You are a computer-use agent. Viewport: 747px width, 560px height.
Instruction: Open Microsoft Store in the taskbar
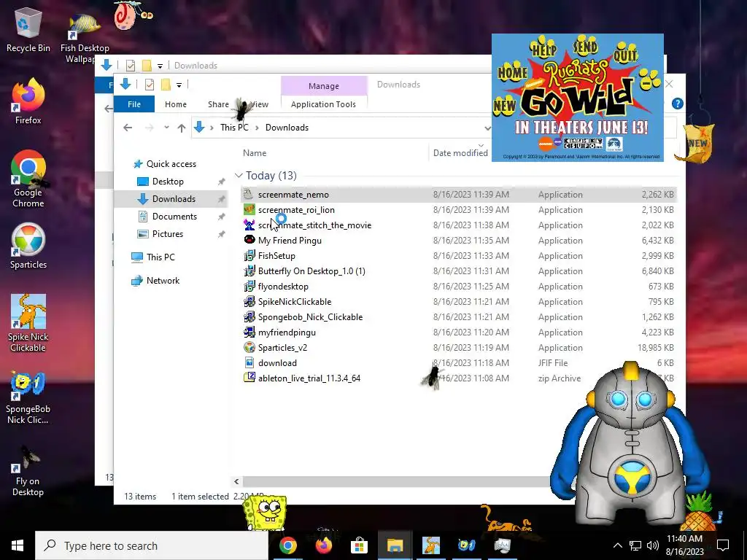click(359, 545)
